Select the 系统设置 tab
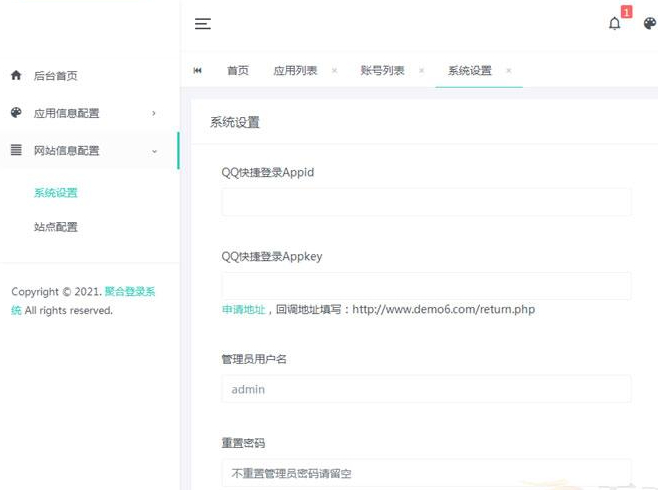658x490 pixels. tap(470, 70)
